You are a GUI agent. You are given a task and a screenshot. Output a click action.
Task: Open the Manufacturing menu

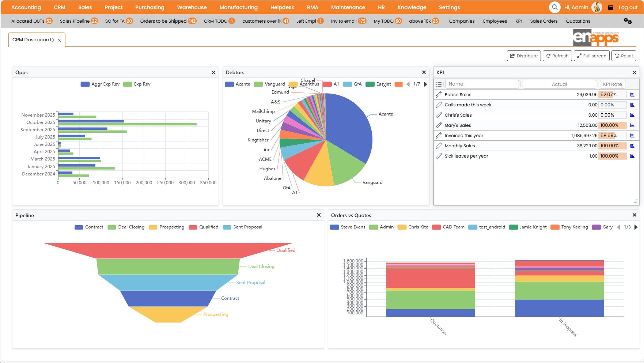click(x=238, y=7)
